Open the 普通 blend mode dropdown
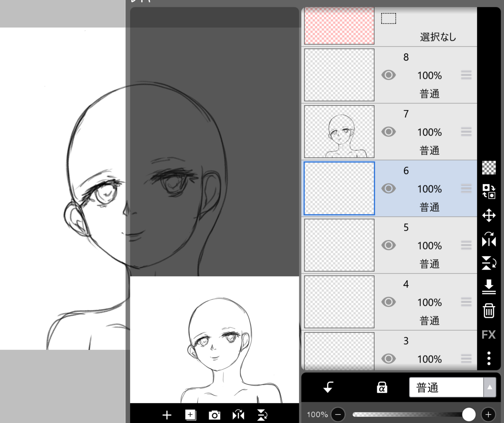504x423 pixels. tap(452, 388)
